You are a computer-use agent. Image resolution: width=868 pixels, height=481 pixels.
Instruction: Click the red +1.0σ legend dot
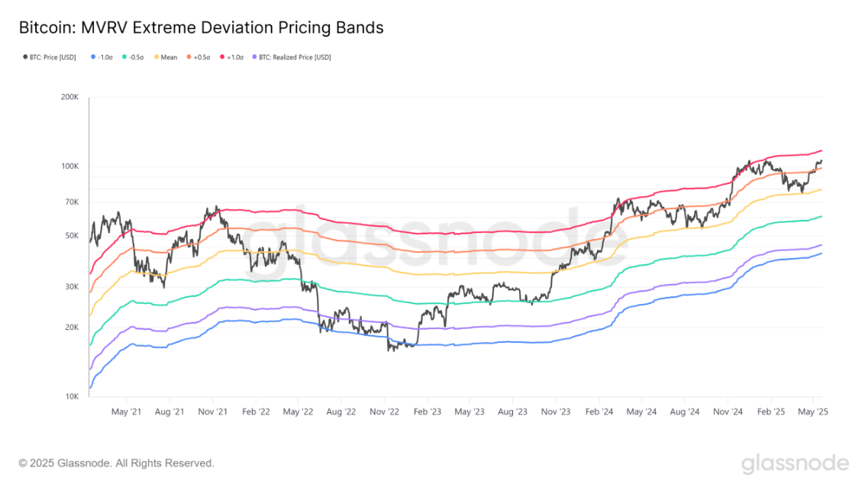(223, 57)
